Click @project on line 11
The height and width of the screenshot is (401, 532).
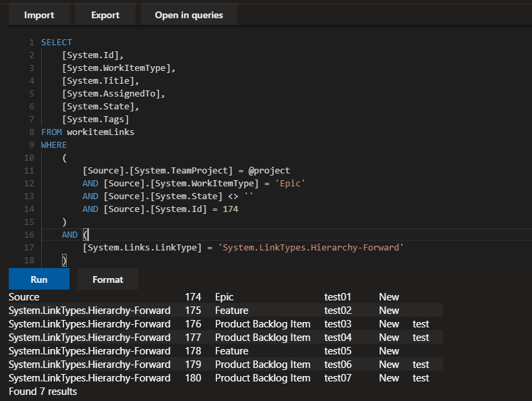[270, 171]
